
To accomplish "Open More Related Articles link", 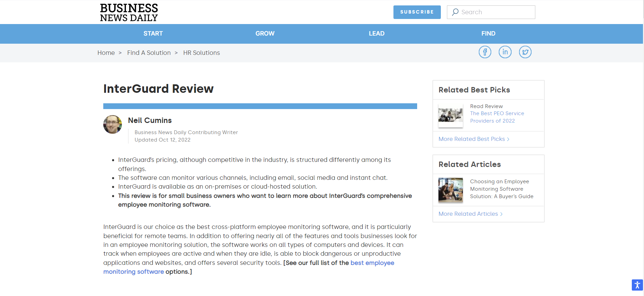I will coord(468,214).
